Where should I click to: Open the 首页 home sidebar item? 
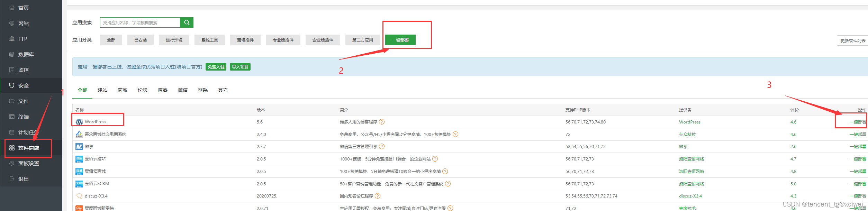coord(31,8)
